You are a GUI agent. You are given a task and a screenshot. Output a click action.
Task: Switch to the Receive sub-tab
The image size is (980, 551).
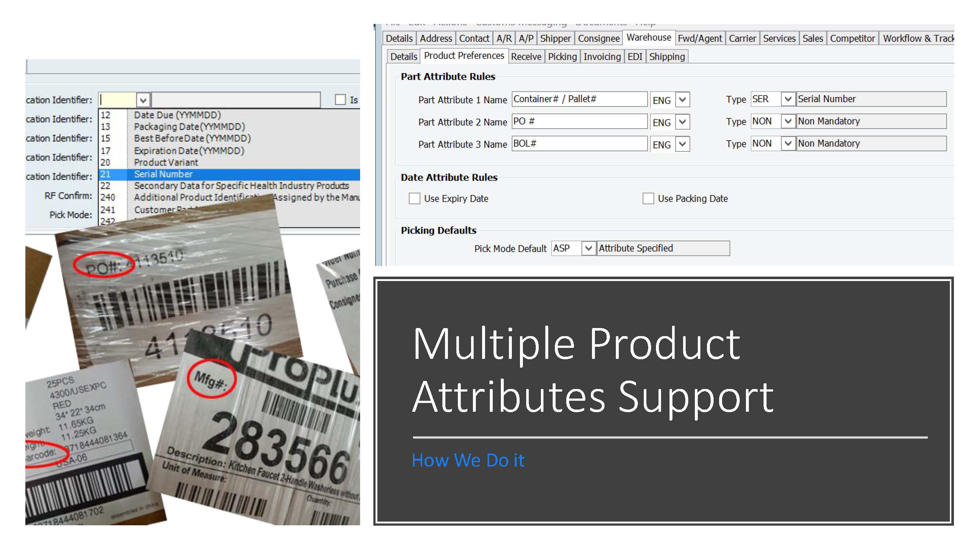click(526, 57)
